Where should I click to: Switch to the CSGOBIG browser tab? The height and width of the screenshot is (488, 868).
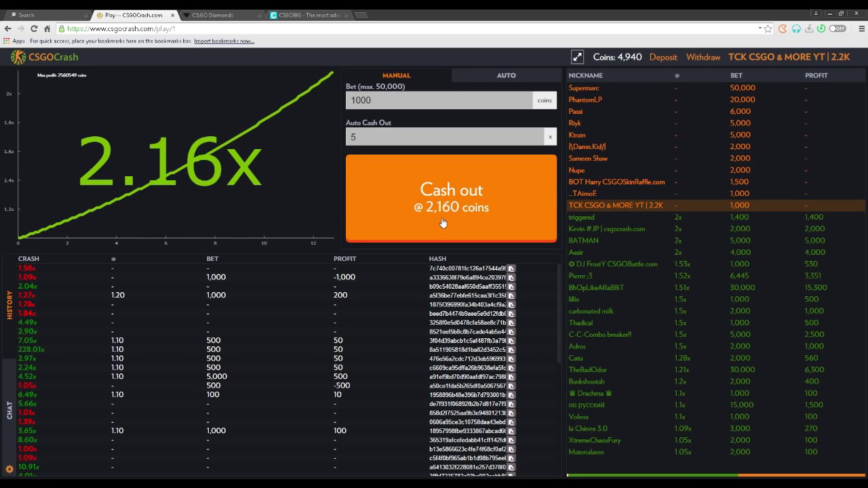pyautogui.click(x=309, y=15)
